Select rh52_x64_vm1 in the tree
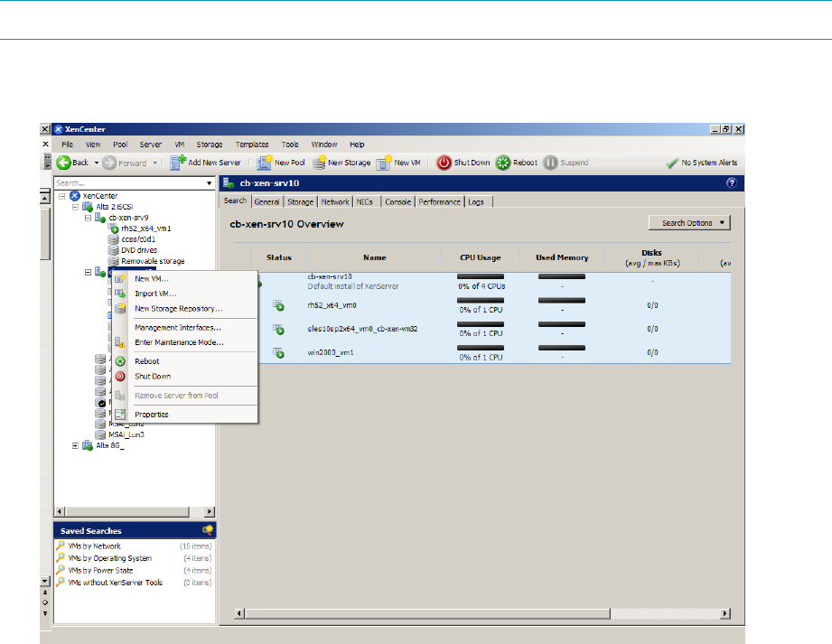The image size is (832, 644). [x=146, y=229]
